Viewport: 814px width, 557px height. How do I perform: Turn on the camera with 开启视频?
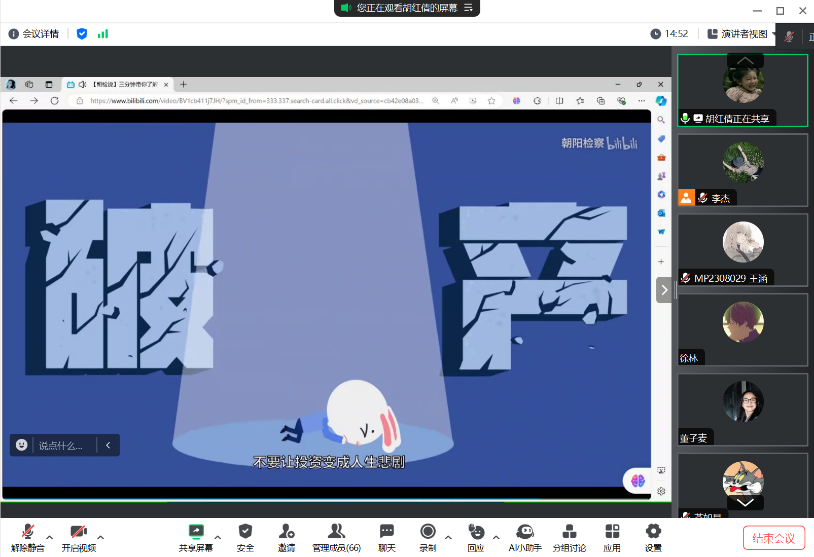pos(78,532)
